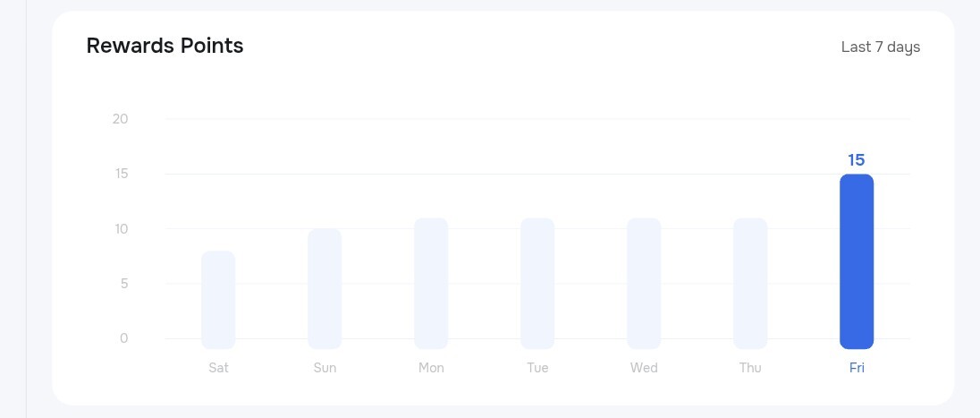Image resolution: width=980 pixels, height=418 pixels.
Task: Select the 10 label on the y-axis
Action: click(121, 229)
